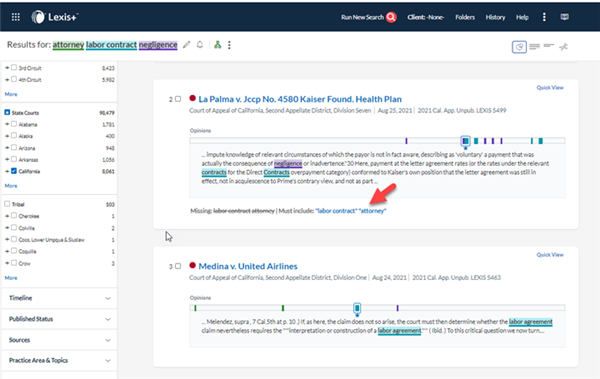The width and height of the screenshot is (600, 379).
Task: Click first green marker on Medina bar
Action: pos(195,308)
